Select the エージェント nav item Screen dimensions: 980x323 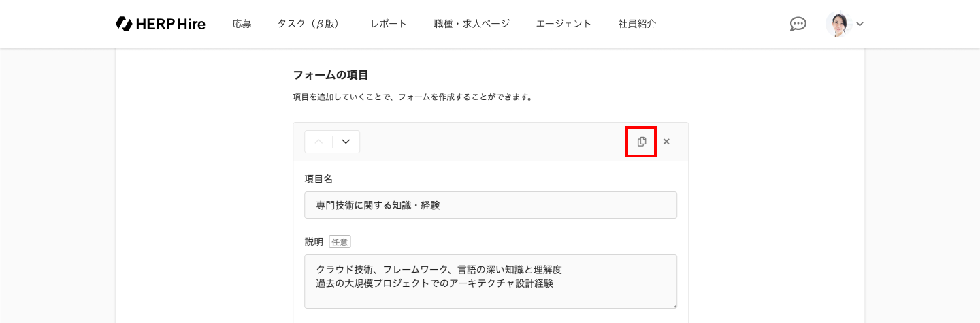pos(563,24)
